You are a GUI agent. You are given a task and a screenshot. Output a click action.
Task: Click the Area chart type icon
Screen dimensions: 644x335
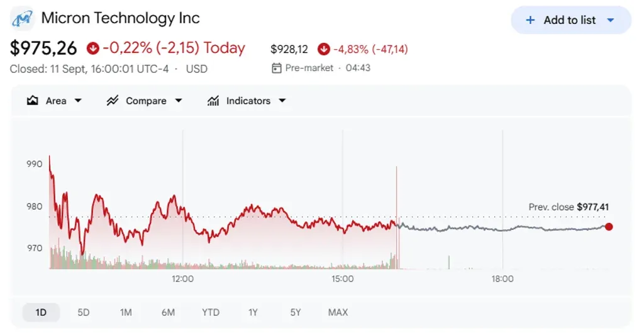33,101
